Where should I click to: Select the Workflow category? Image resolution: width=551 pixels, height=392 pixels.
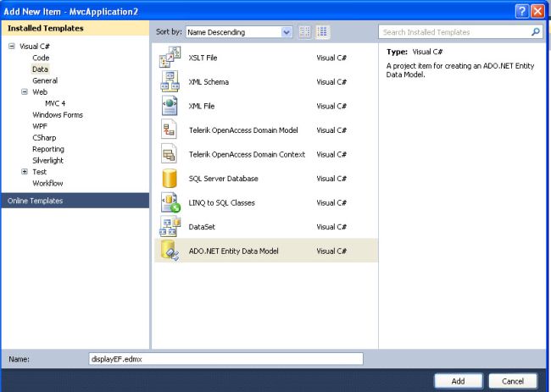[47, 183]
